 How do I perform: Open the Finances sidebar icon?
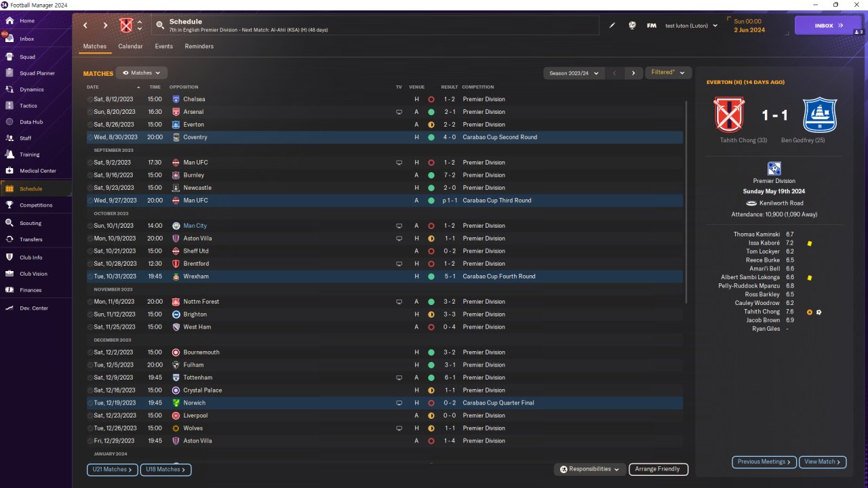pos(9,290)
